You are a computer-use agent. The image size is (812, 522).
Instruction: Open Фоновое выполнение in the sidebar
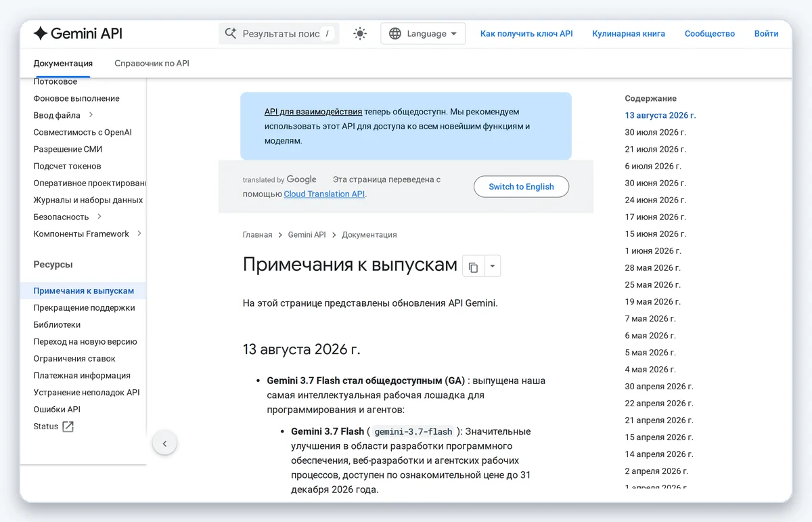pos(76,98)
